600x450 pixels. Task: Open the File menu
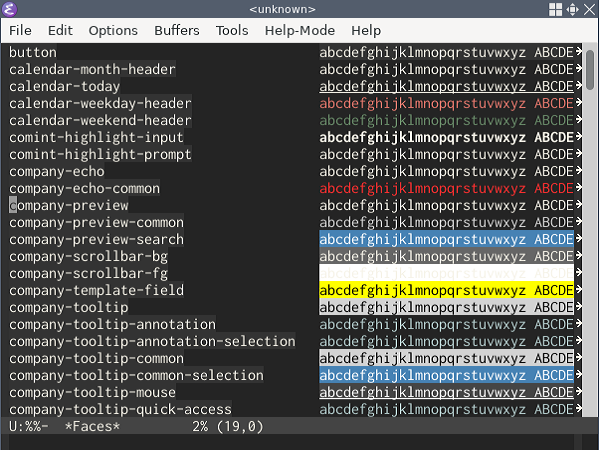20,30
